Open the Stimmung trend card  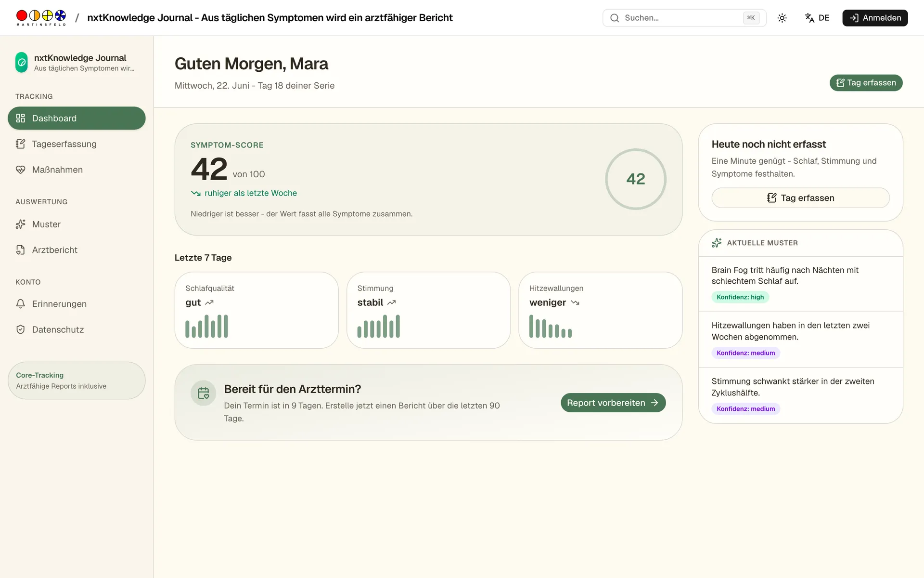(428, 310)
